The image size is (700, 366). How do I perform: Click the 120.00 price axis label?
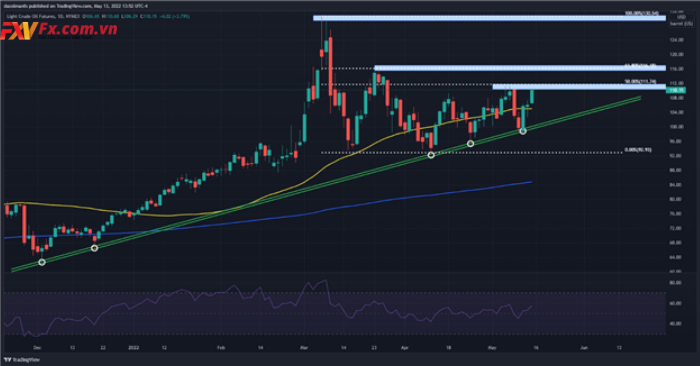677,54
